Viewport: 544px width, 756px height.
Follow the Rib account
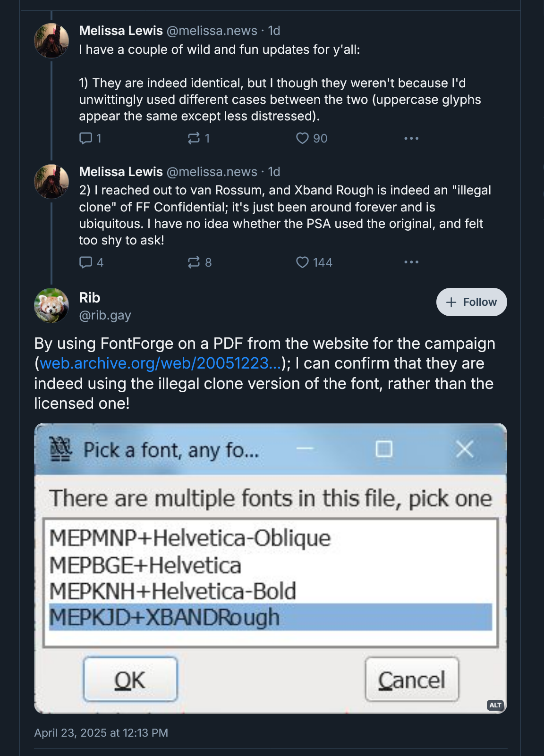[471, 302]
